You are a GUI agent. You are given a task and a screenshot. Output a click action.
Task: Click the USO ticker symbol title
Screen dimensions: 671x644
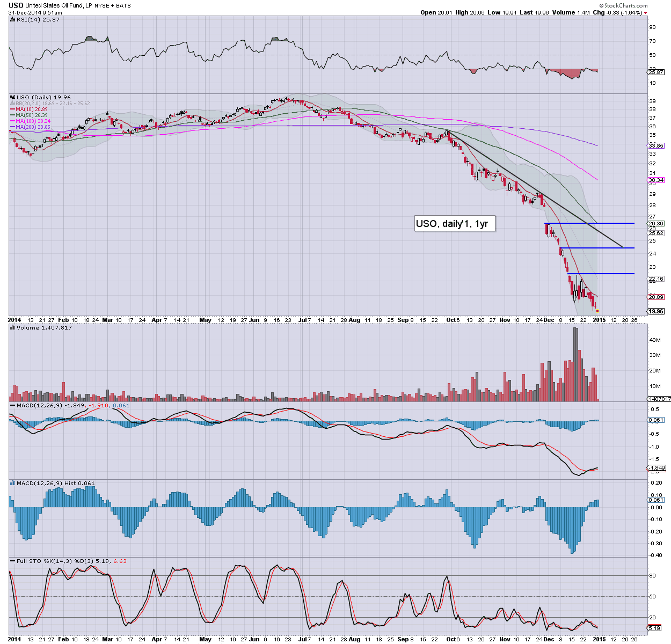click(16, 5)
